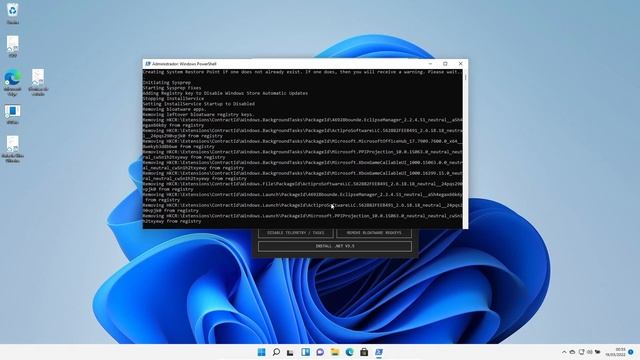The height and width of the screenshot is (360, 640).
Task: Open the taskbar clock and date
Action: click(616, 352)
